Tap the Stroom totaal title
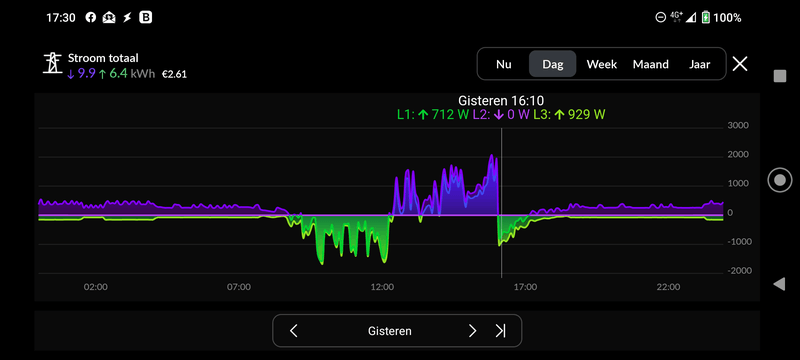 [x=103, y=58]
